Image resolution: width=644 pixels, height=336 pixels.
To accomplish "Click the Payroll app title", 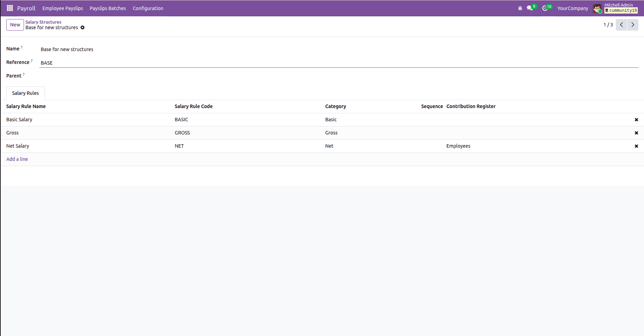I will (26, 8).
